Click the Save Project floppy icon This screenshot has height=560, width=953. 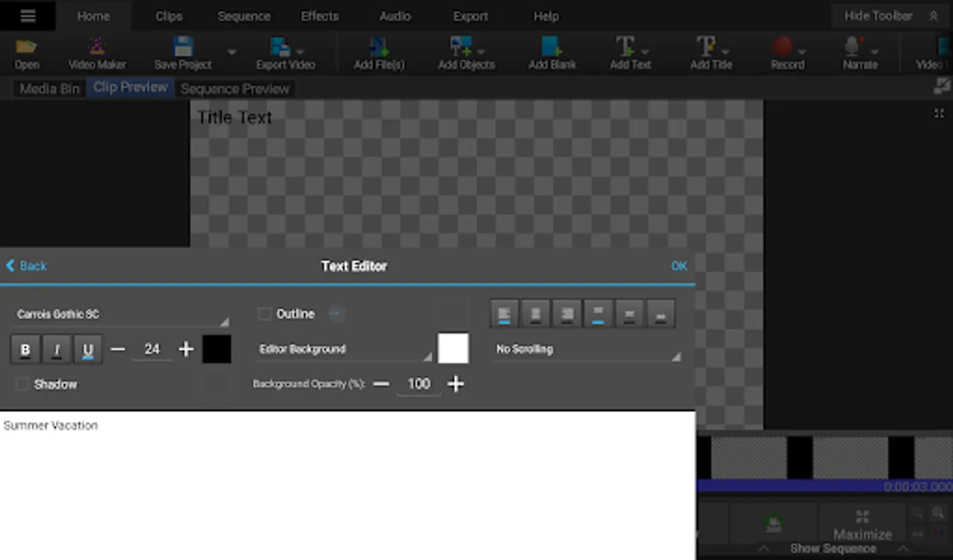(x=183, y=47)
